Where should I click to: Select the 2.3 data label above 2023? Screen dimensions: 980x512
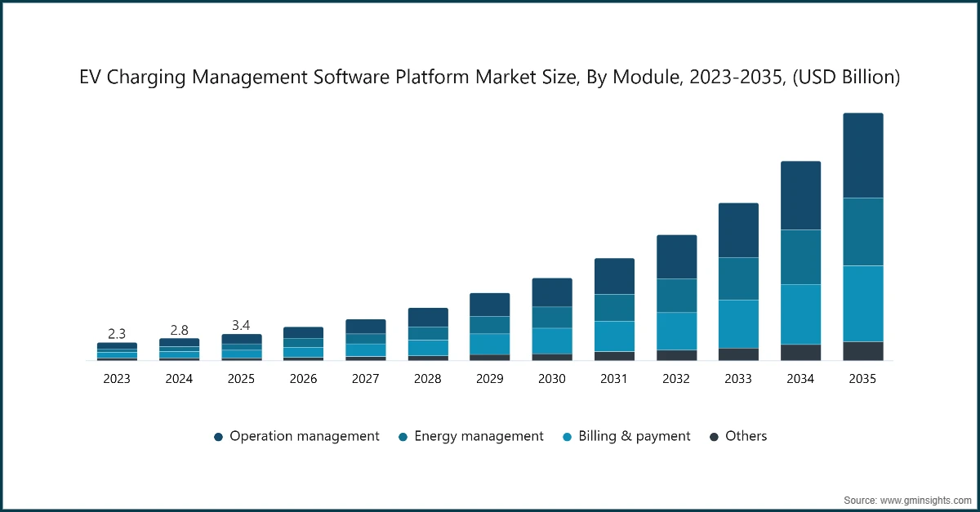(117, 334)
